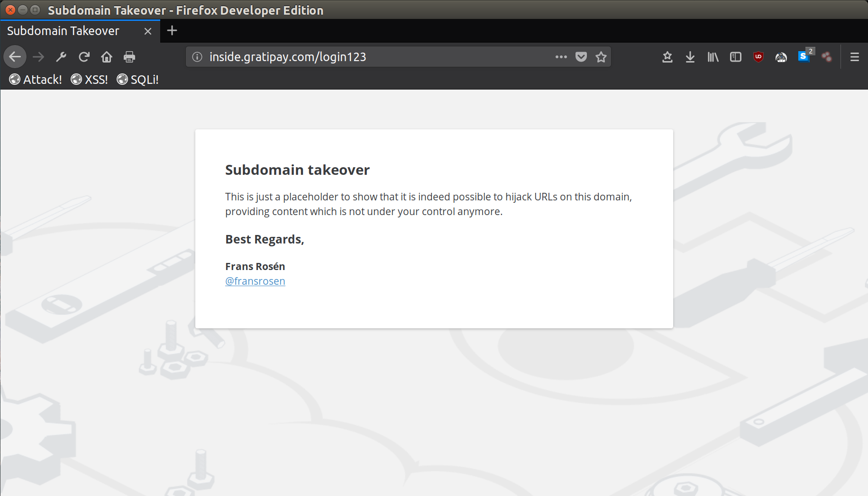
Task: Open the blue S extension with badge 2
Action: click(x=805, y=56)
